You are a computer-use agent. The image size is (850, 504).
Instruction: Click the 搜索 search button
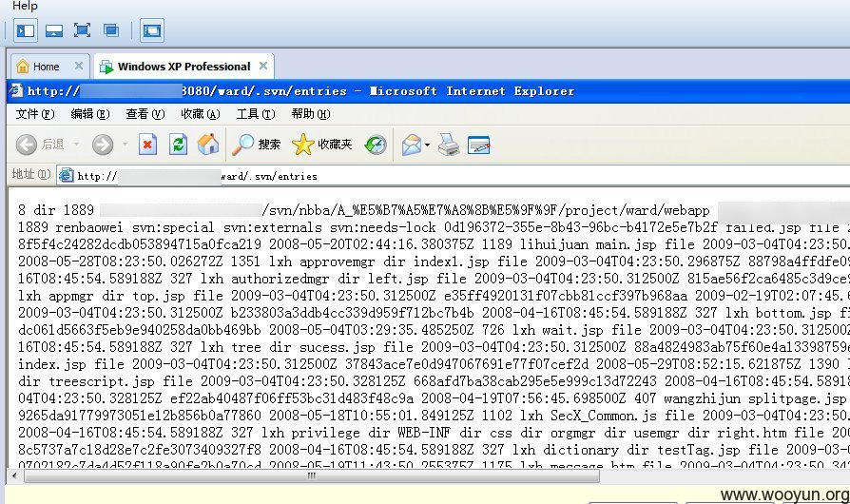256,145
